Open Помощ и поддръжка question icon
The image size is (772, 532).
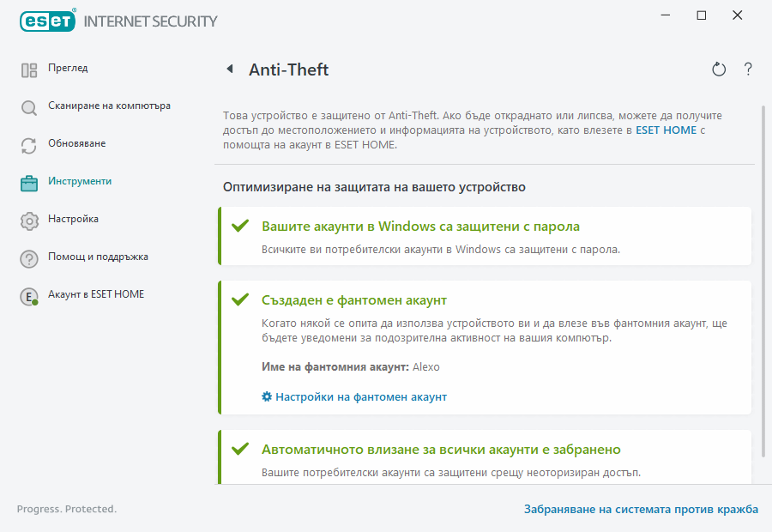tap(28, 257)
